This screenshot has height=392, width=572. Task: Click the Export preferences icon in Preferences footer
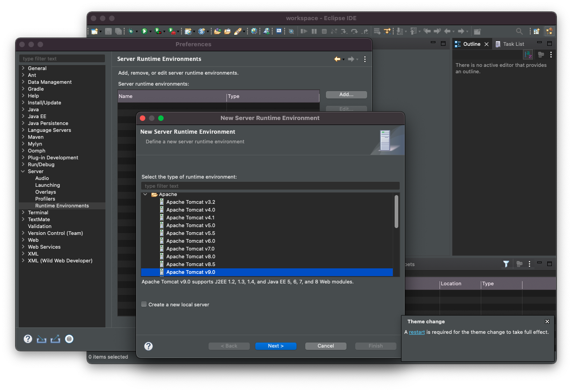(55, 339)
